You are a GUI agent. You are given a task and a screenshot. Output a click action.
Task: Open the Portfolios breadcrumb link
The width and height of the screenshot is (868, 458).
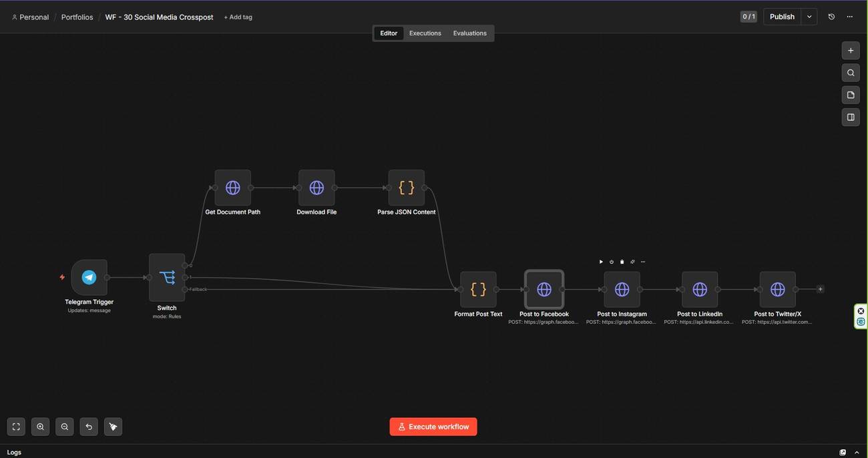[x=77, y=17]
